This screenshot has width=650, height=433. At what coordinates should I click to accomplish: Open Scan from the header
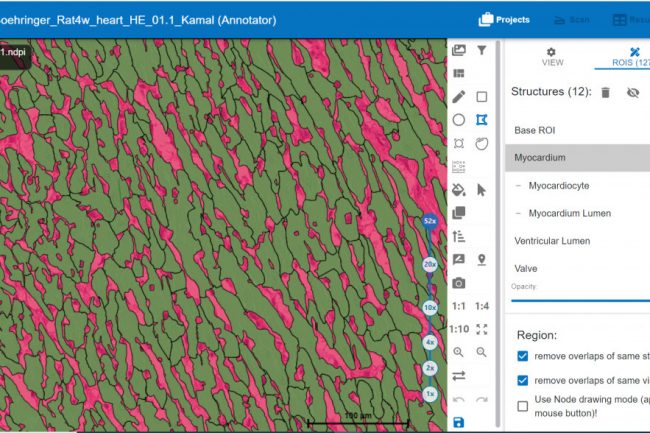[572, 19]
